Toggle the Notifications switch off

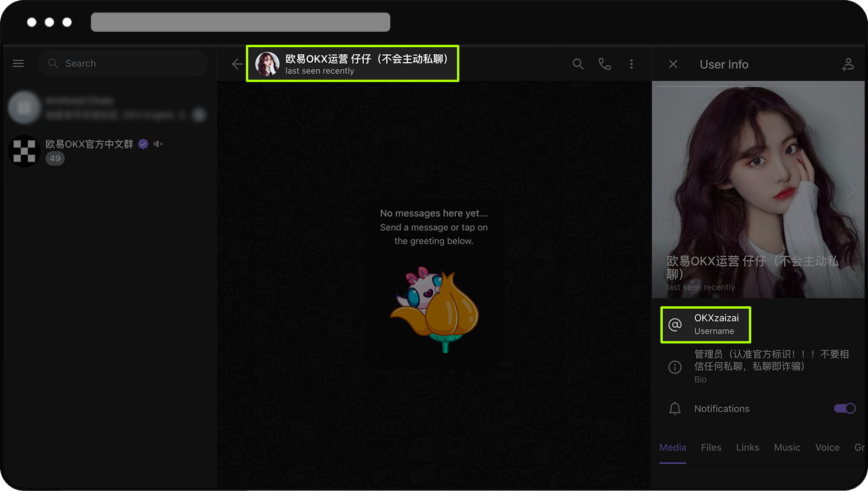pyautogui.click(x=844, y=408)
